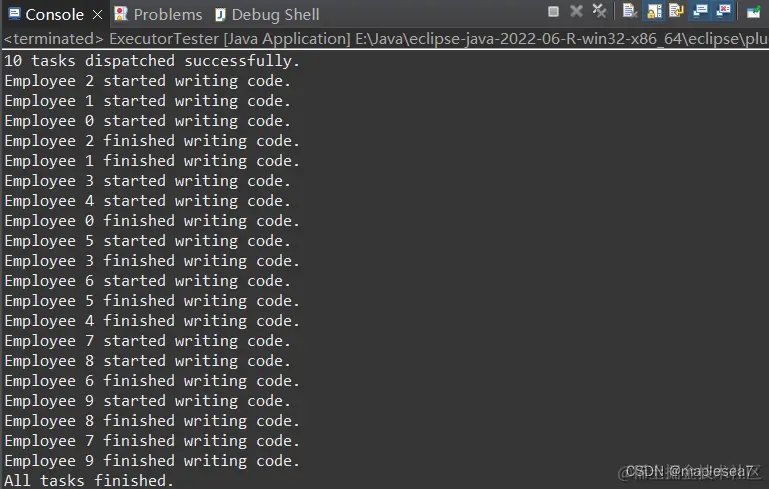This screenshot has width=769, height=489.
Task: Close the Console tab with its X
Action: pyautogui.click(x=98, y=15)
